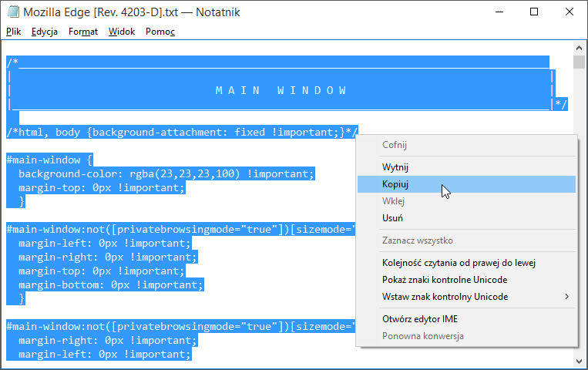Click the window title text 'Mozilla Edge [Rev. 4203-D].txt'
The width and height of the screenshot is (588, 370).
pyautogui.click(x=100, y=12)
